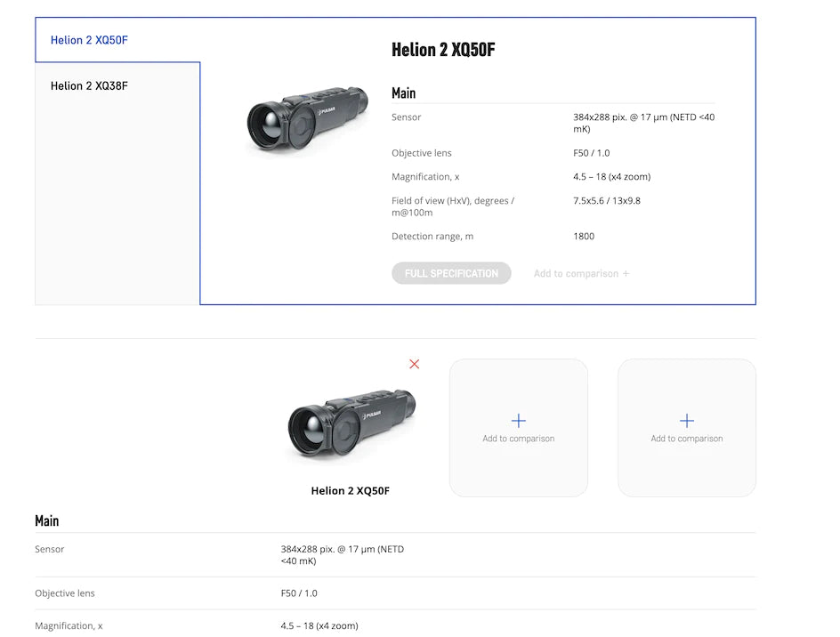Open the FULL SPECIFICATION button

click(451, 273)
